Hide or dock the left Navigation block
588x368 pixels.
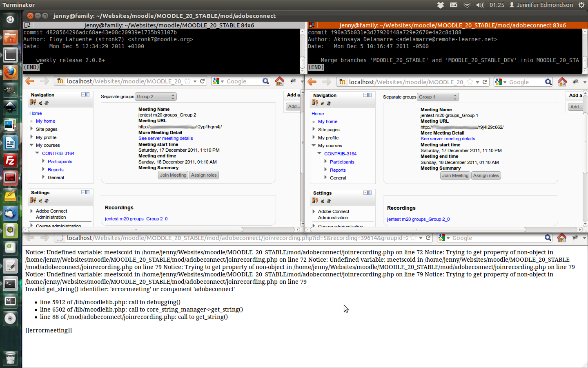coord(85,94)
